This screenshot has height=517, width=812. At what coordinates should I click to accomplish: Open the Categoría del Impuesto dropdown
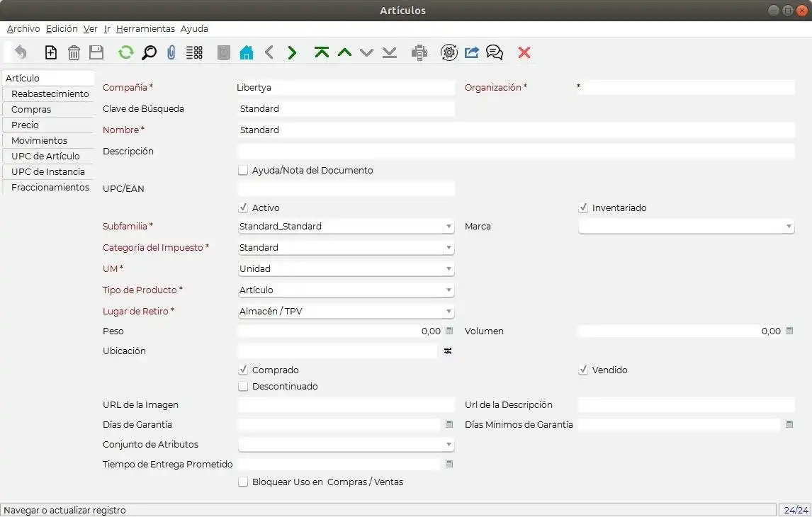pyautogui.click(x=449, y=248)
